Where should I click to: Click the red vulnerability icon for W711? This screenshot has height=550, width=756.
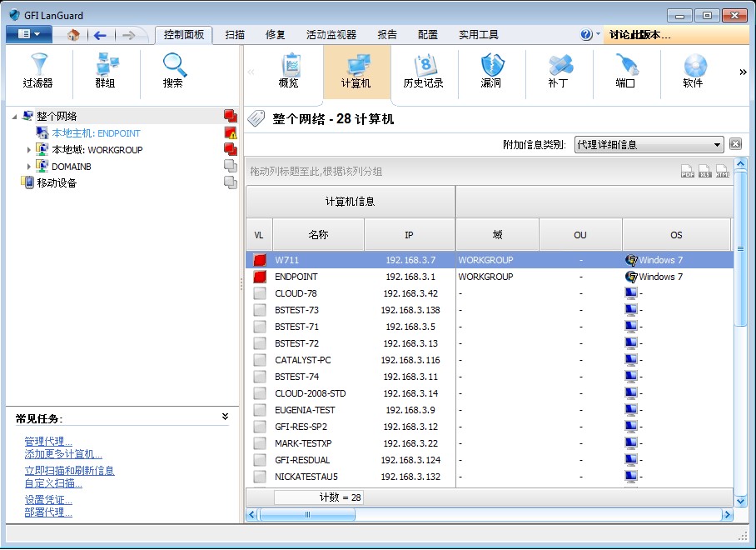tap(260, 260)
